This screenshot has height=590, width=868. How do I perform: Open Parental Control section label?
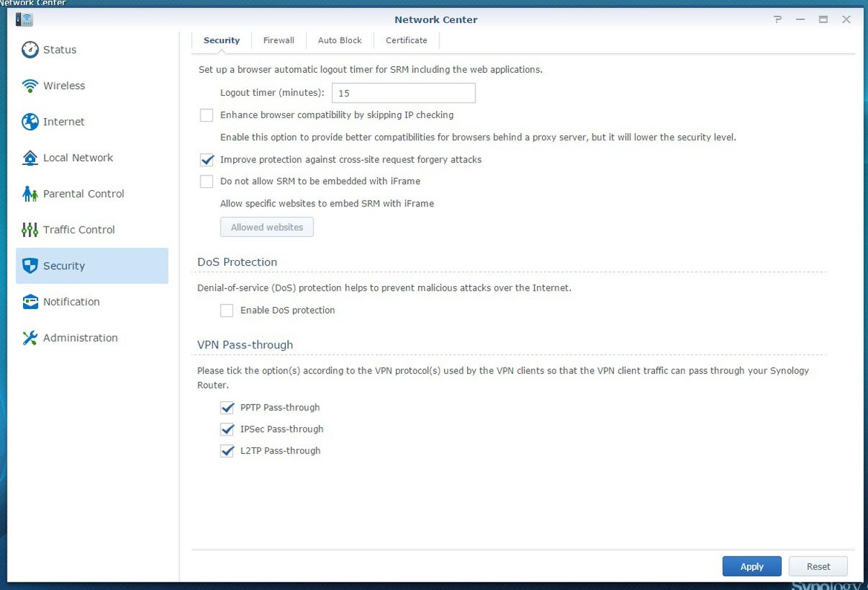click(84, 194)
